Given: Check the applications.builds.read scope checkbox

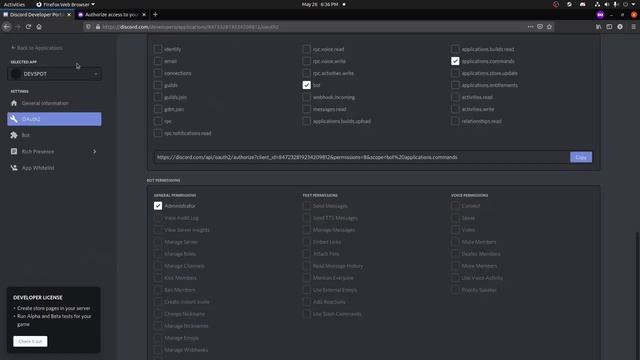Looking at the screenshot, I should (x=455, y=49).
